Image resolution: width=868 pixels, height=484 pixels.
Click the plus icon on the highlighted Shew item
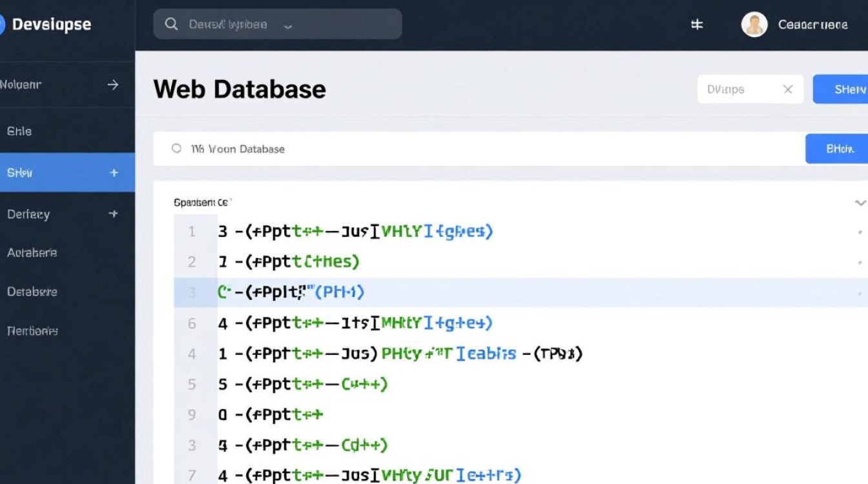(x=114, y=172)
